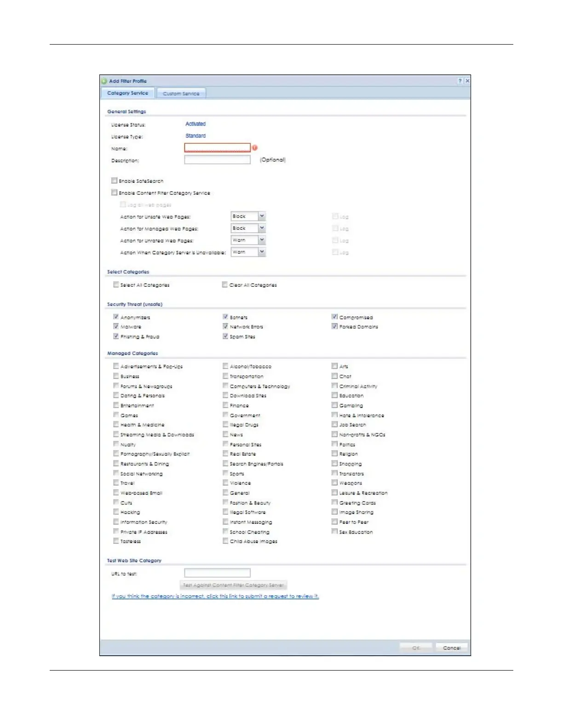Check Streaming Media & Downloads category

coord(116,434)
